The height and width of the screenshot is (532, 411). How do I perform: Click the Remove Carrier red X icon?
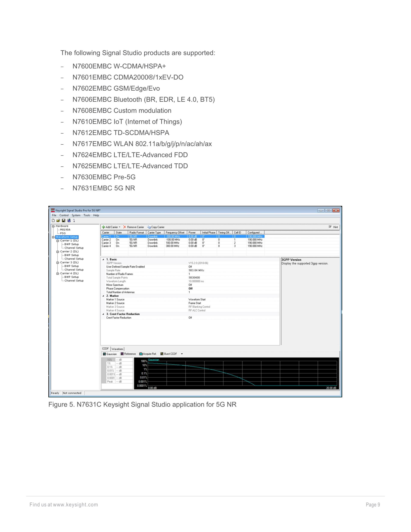coord(125,227)
